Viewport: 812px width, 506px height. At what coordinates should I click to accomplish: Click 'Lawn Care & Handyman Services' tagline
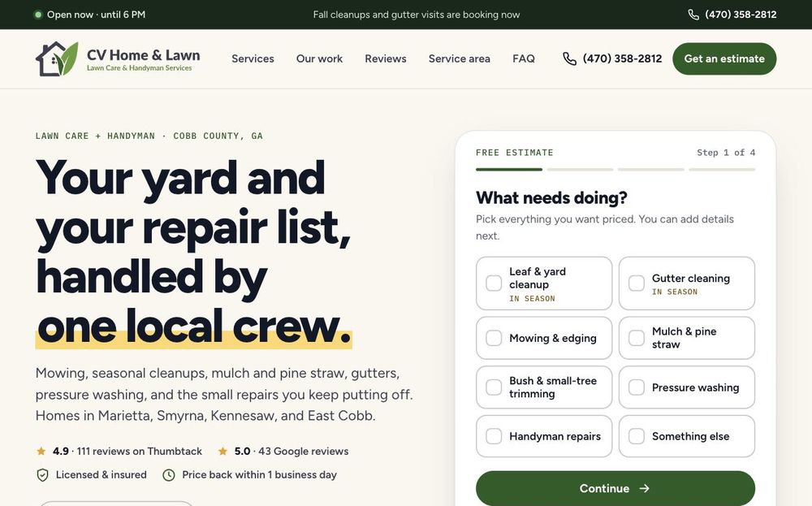[x=140, y=68]
